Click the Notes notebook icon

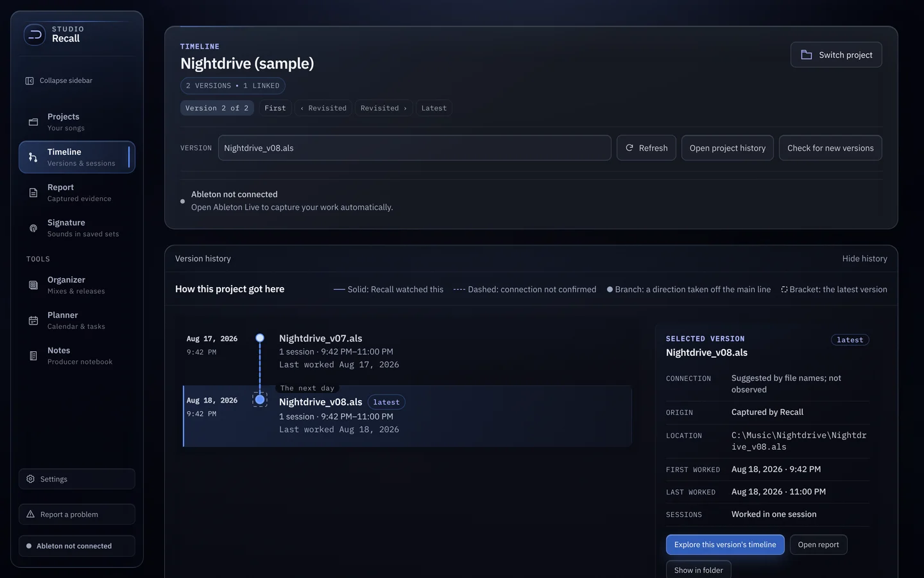(x=33, y=356)
